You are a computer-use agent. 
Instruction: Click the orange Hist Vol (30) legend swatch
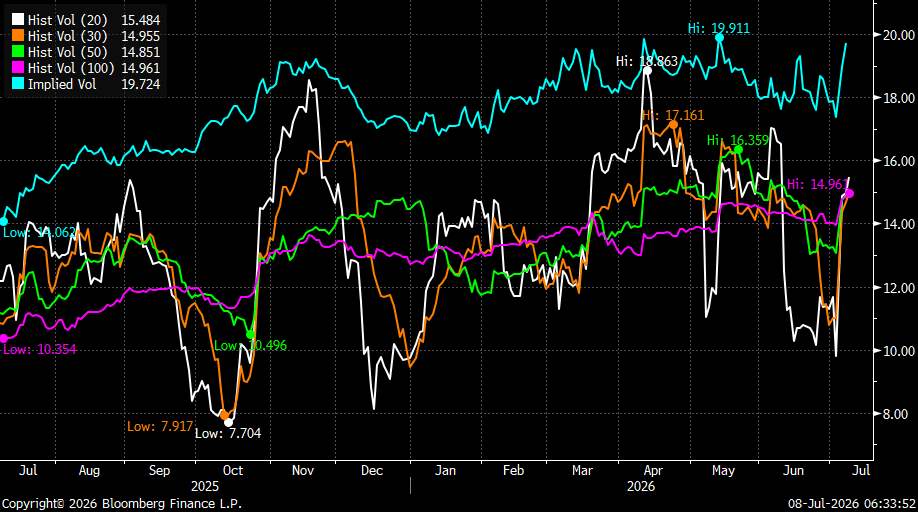coord(18,36)
